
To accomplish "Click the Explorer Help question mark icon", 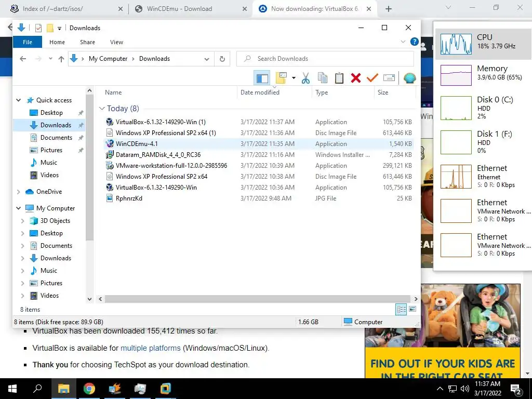I will pyautogui.click(x=414, y=42).
